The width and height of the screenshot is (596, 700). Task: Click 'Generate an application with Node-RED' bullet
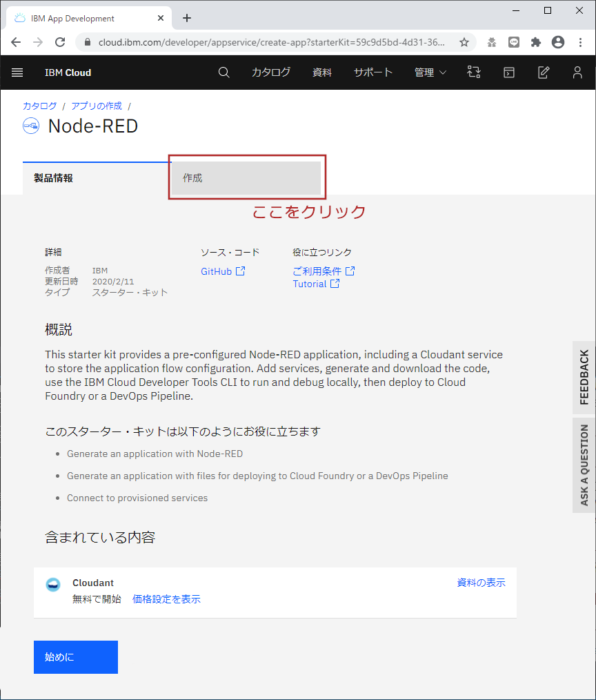coord(155,454)
